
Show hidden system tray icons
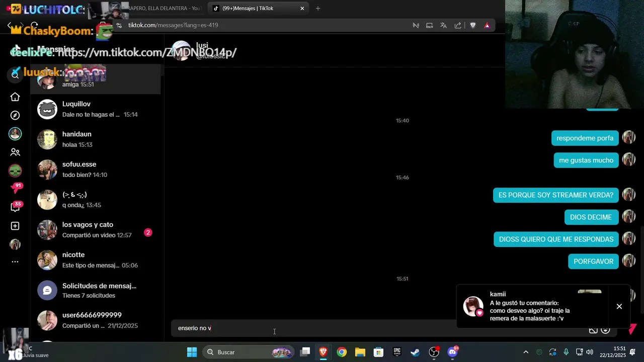pos(526,352)
